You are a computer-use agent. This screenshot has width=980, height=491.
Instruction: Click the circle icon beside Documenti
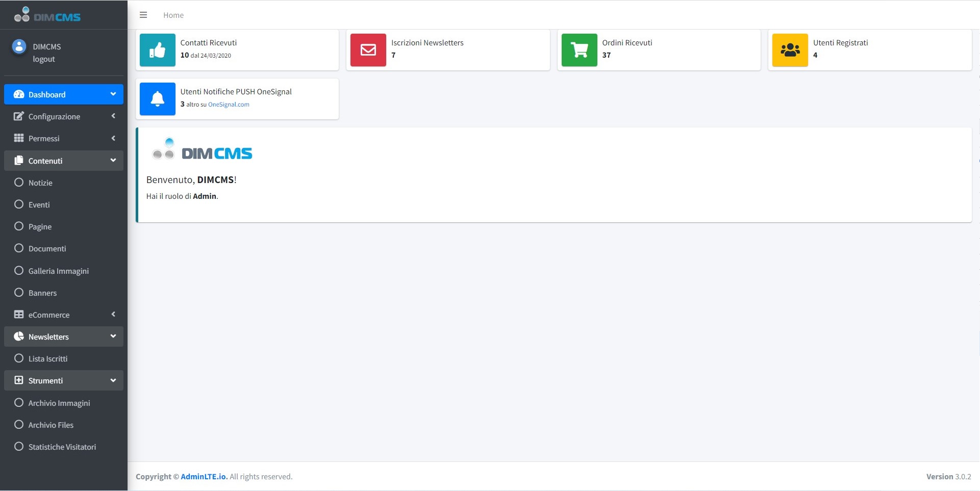tap(19, 248)
